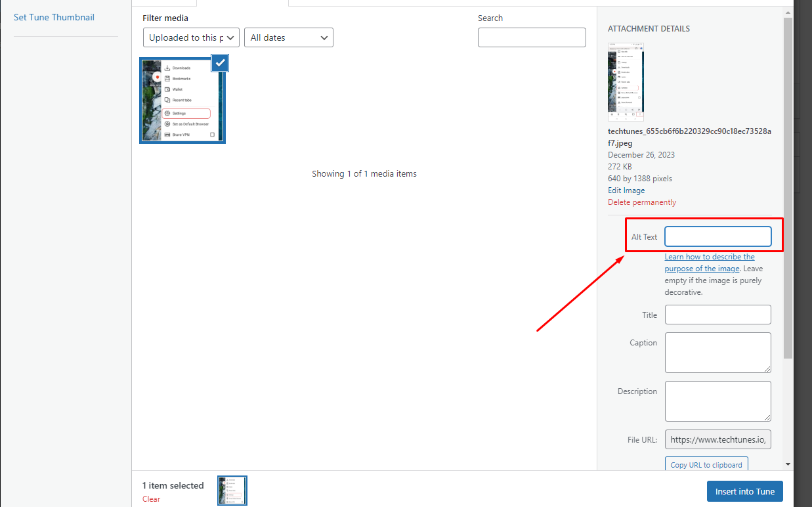Click the Filter media label
This screenshot has width=812, height=507.
[165, 18]
